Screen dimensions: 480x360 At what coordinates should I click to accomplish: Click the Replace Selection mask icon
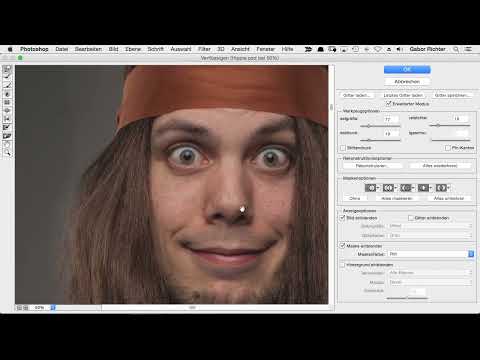pos(370,188)
